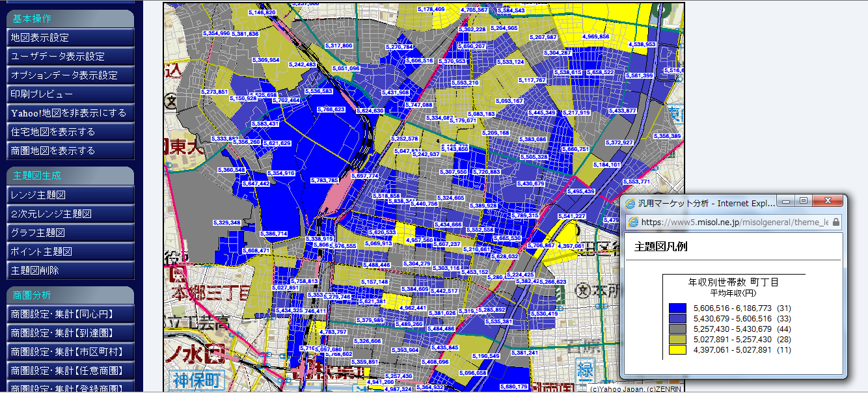Viewport: 868px width, 393px height.
Task: Click map label 5,766,623
Action: (x=331, y=109)
